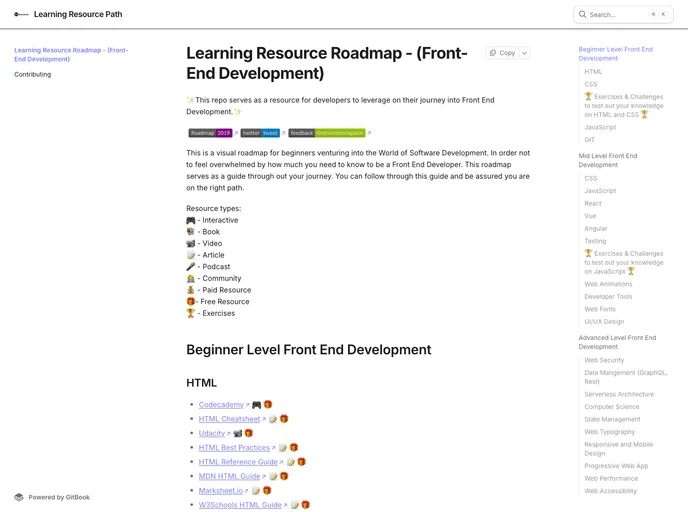Go to Web Typography in outline
The width and height of the screenshot is (688, 512).
click(x=609, y=432)
